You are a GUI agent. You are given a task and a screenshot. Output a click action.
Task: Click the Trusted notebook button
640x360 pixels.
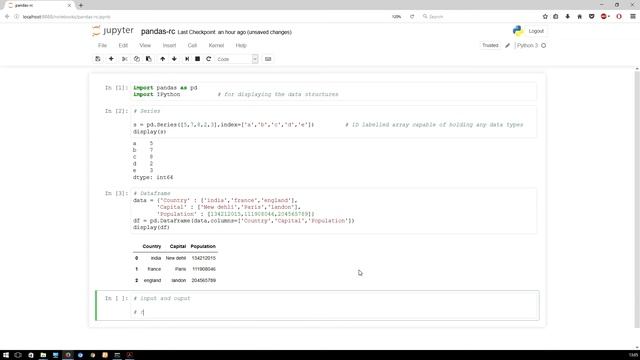coord(490,45)
